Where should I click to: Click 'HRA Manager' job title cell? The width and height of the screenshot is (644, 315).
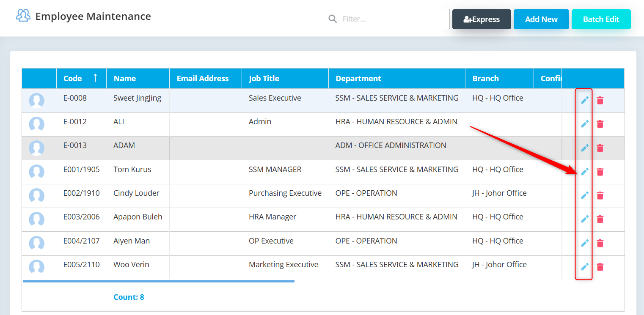[x=272, y=217]
